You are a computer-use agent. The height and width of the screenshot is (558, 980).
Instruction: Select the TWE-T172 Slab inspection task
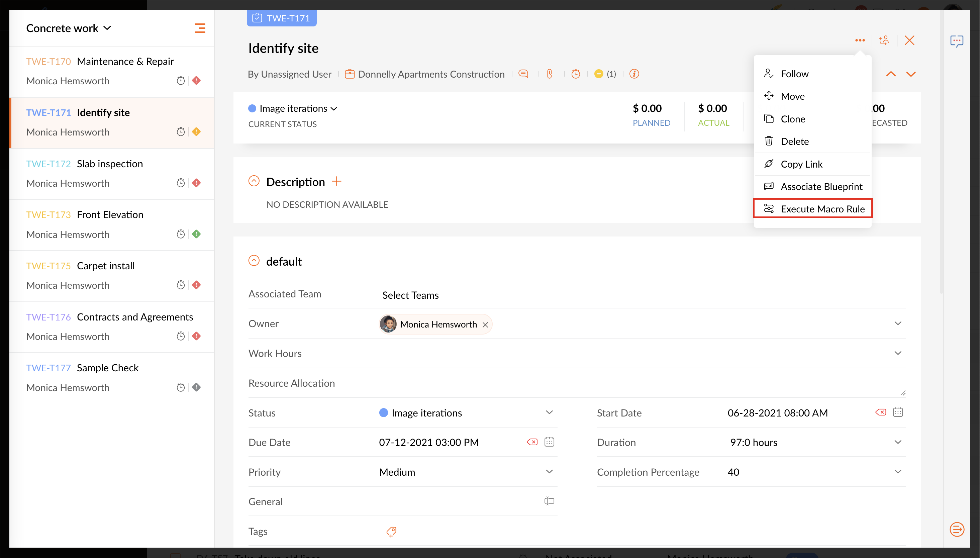coord(110,164)
